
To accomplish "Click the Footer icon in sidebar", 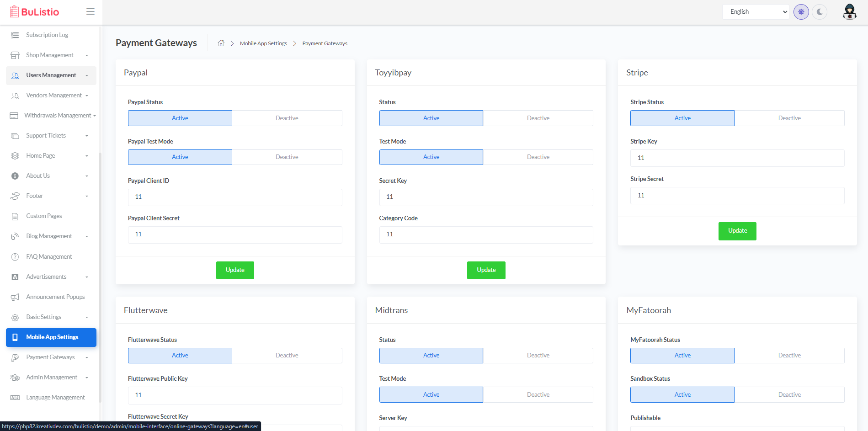I will 15,196.
